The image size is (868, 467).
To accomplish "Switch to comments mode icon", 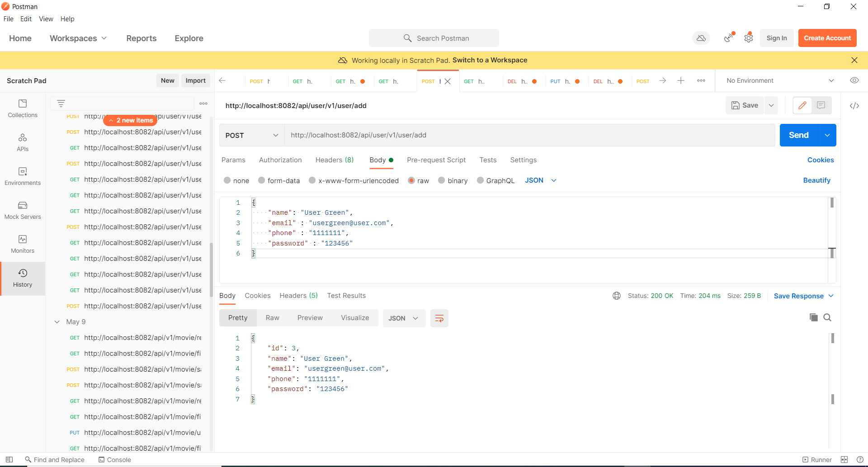I will click(821, 105).
